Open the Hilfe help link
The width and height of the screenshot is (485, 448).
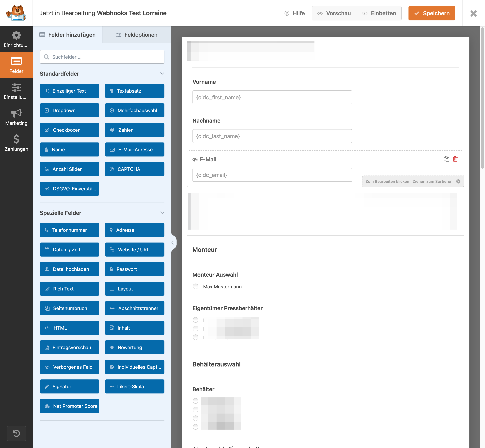tap(294, 13)
